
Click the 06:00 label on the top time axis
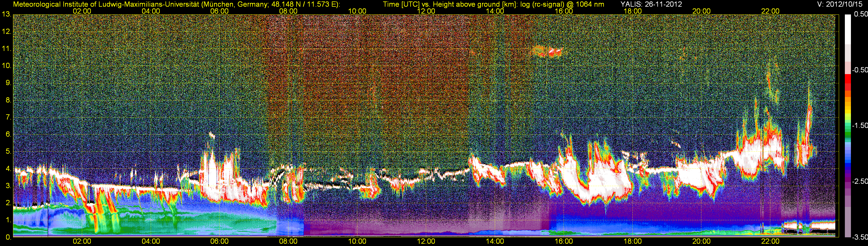pos(219,11)
